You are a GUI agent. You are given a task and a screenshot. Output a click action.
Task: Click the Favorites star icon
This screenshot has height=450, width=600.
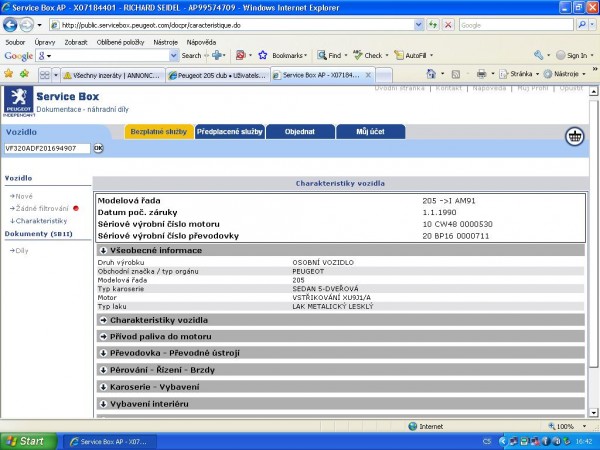tap(9, 74)
